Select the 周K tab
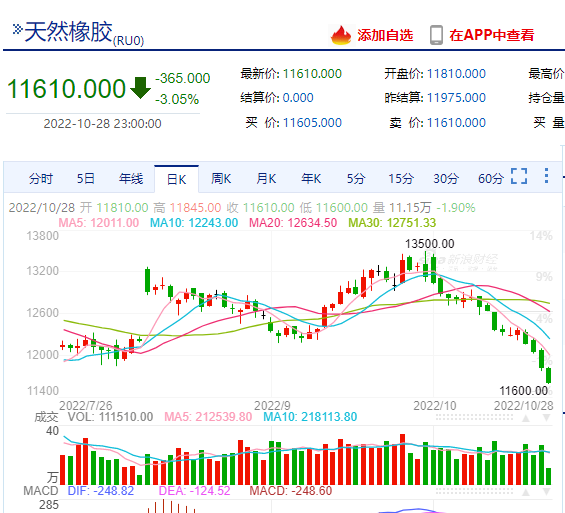Screen dimensions: 565x513 [x=221, y=178]
